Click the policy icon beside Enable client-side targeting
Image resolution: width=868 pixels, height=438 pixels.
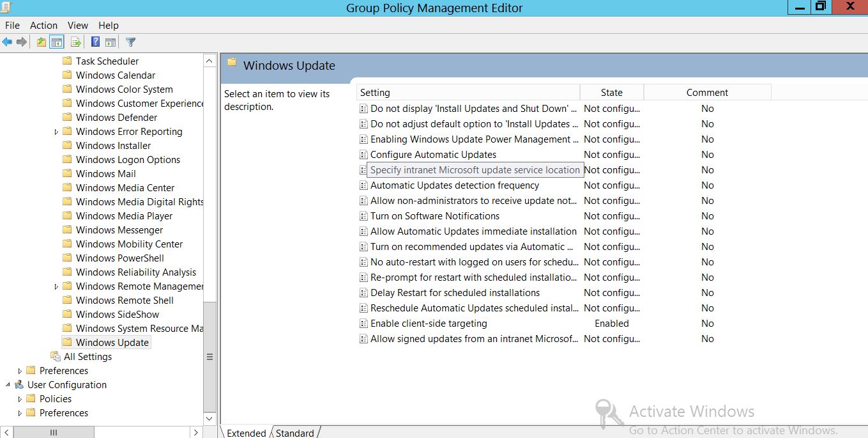tap(363, 324)
